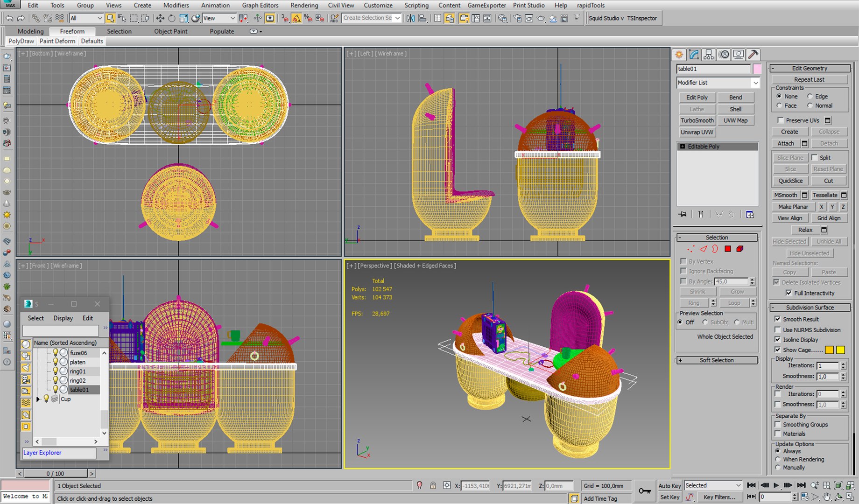This screenshot has height=504, width=859.
Task: Open the Hierarchy command panel tab
Action: point(709,55)
